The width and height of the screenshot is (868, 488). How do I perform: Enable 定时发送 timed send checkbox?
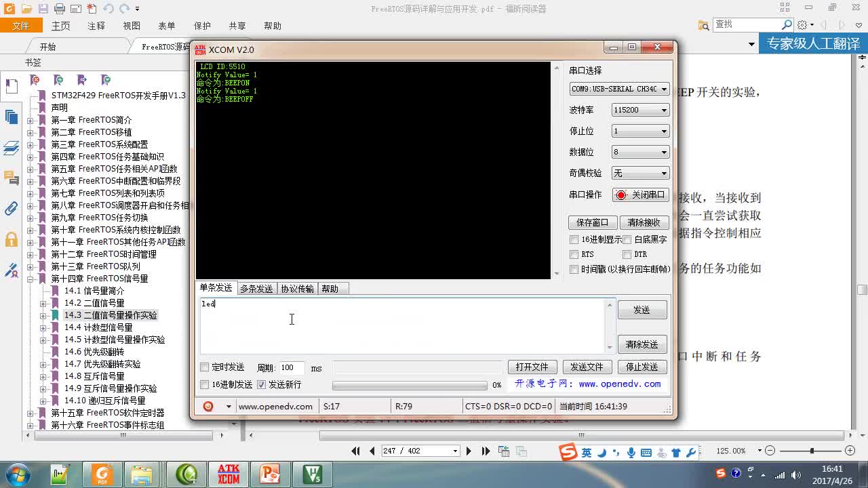(x=205, y=367)
